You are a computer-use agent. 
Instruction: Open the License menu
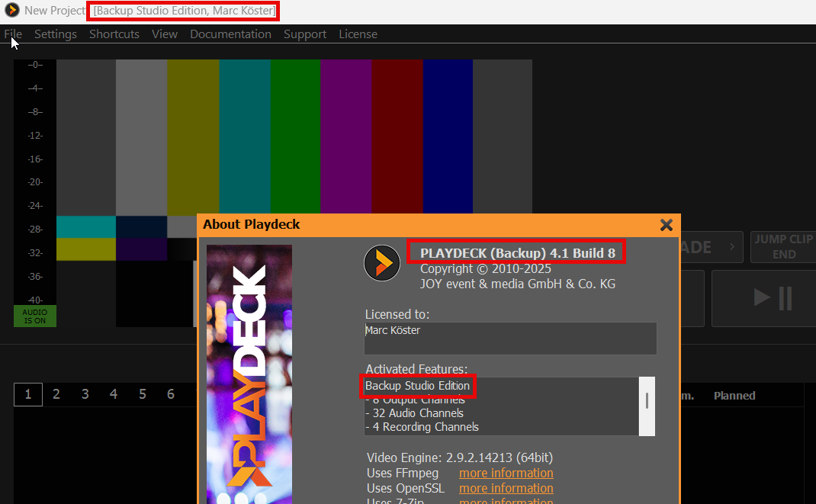358,34
